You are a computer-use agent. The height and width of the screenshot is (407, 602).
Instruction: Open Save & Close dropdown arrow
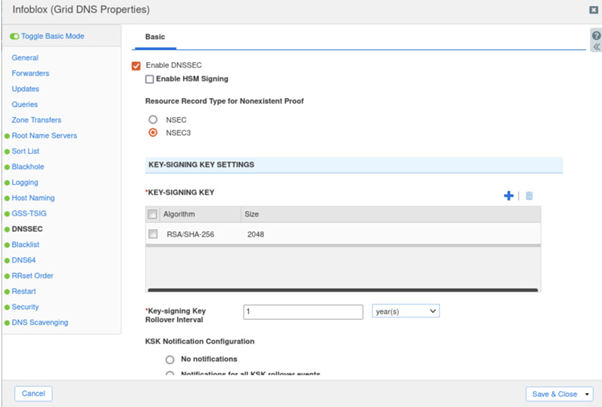[x=587, y=394]
